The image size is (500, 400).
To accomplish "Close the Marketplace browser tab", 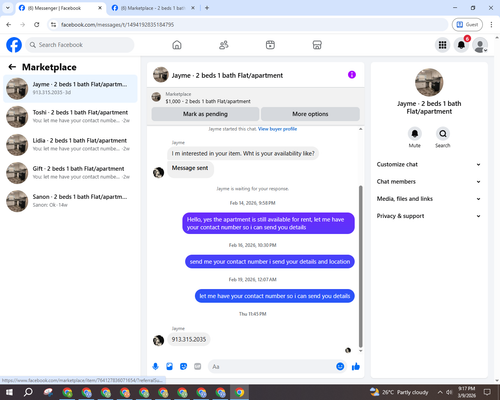I will point(193,8).
